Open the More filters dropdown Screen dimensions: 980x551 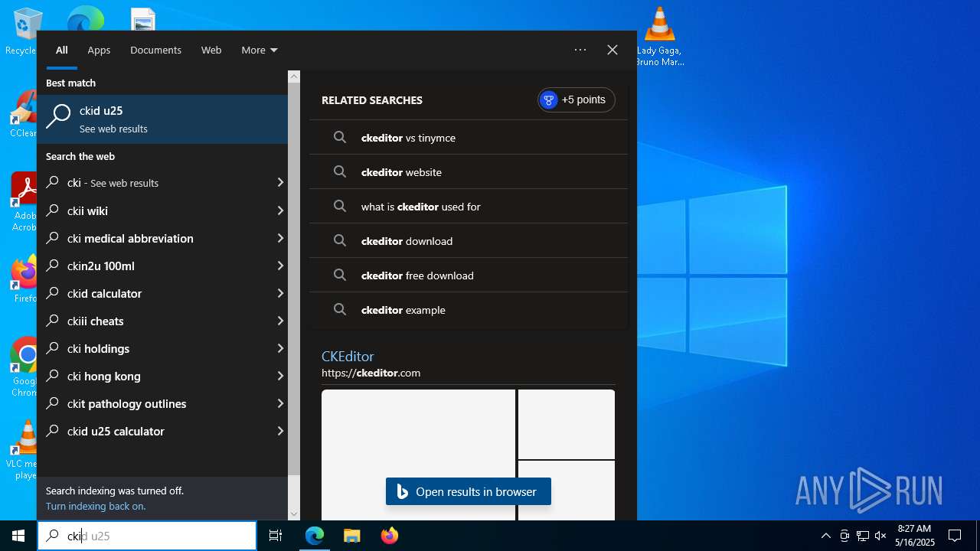[260, 50]
